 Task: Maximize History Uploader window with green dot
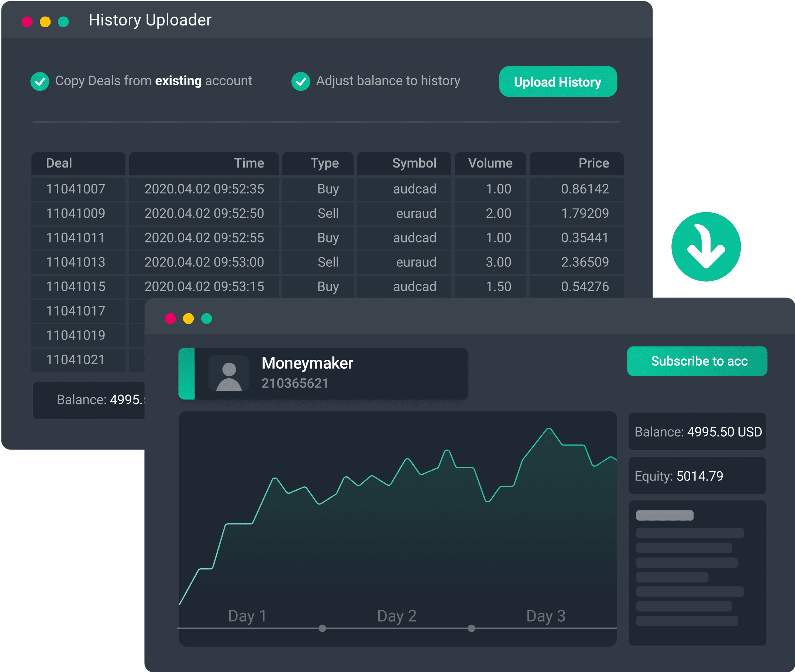pos(63,22)
